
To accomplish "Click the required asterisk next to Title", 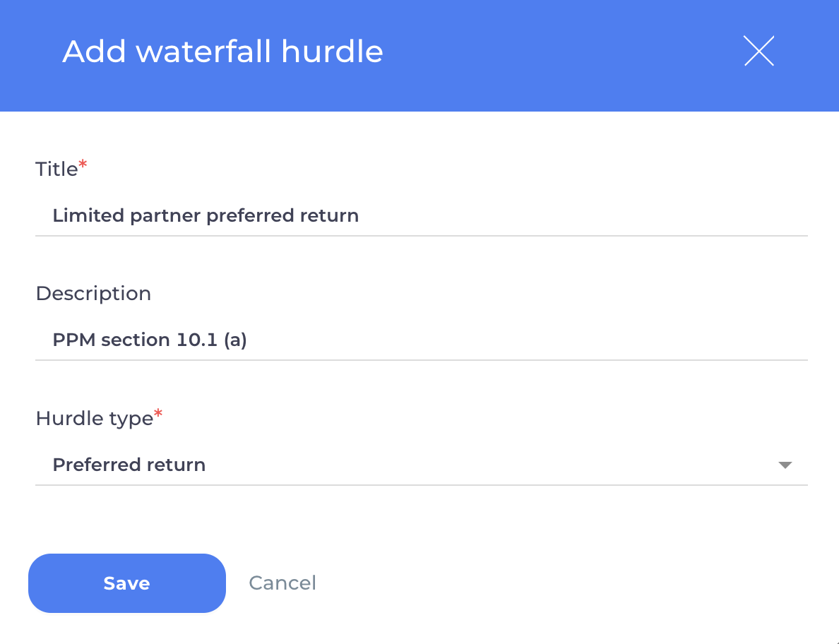I will [x=82, y=163].
